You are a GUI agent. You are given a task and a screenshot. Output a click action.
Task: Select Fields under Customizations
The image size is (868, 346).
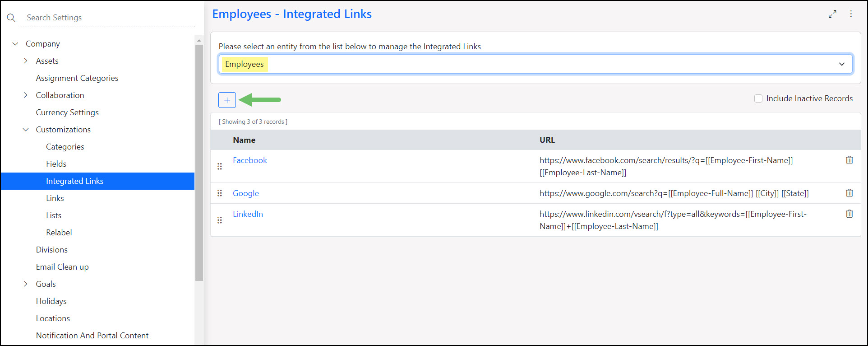[x=56, y=164]
